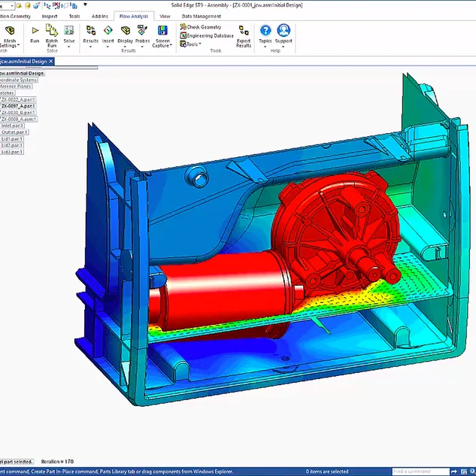Click second yellow cube quick-access icon
Screen dimensions: 476x476
click(x=28, y=5)
